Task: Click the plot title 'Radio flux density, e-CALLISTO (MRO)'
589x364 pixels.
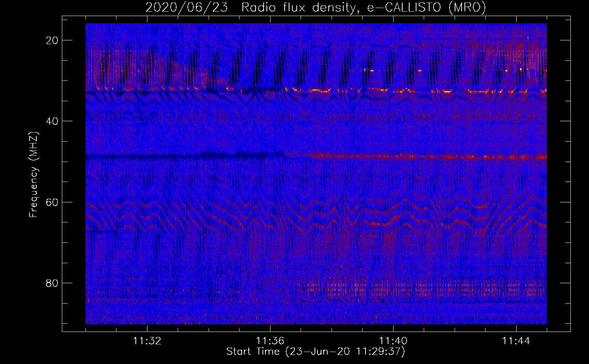Action: click(x=364, y=8)
